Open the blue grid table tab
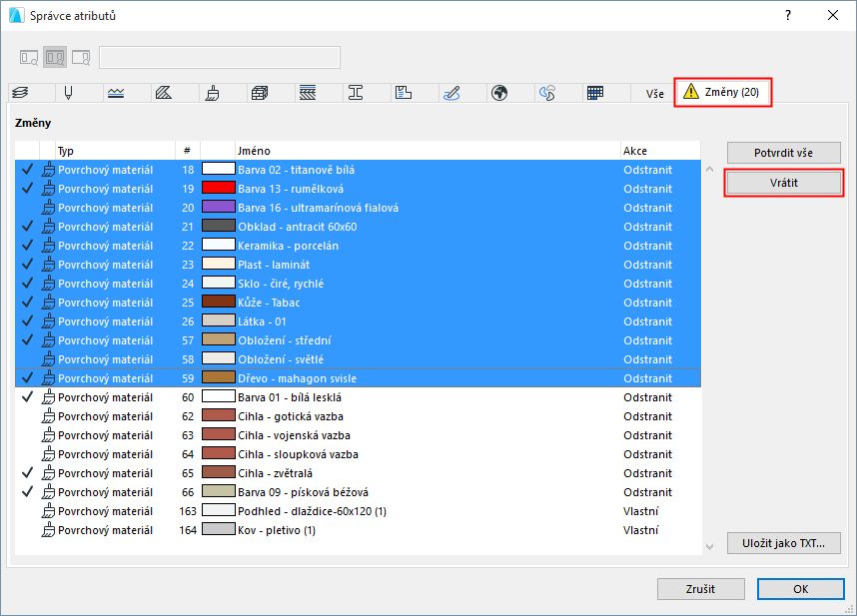The width and height of the screenshot is (857, 616). tap(595, 93)
